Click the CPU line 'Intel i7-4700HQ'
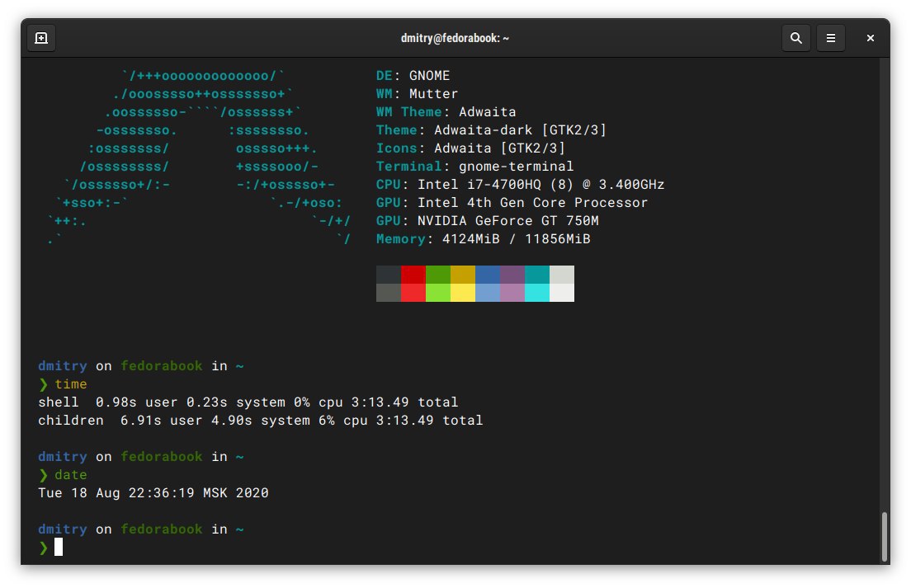911x588 pixels. point(521,185)
